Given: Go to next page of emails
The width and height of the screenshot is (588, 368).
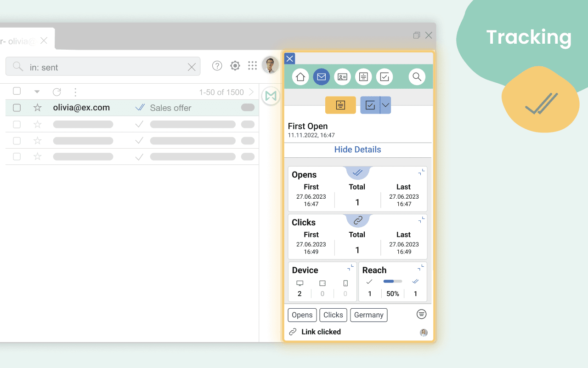Looking at the screenshot, I should 251,92.
